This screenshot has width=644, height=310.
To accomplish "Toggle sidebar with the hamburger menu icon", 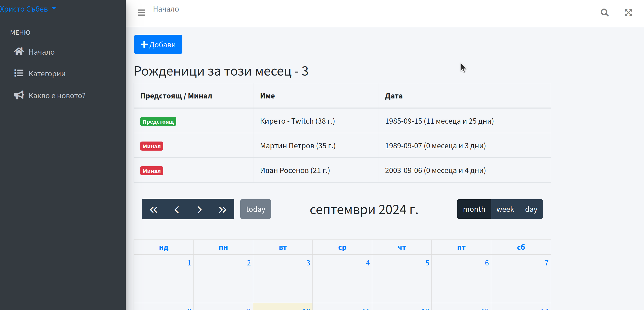I will [141, 12].
